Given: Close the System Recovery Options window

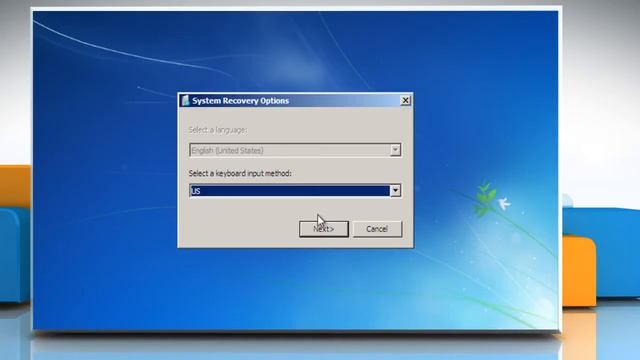Looking at the screenshot, I should click(x=405, y=100).
